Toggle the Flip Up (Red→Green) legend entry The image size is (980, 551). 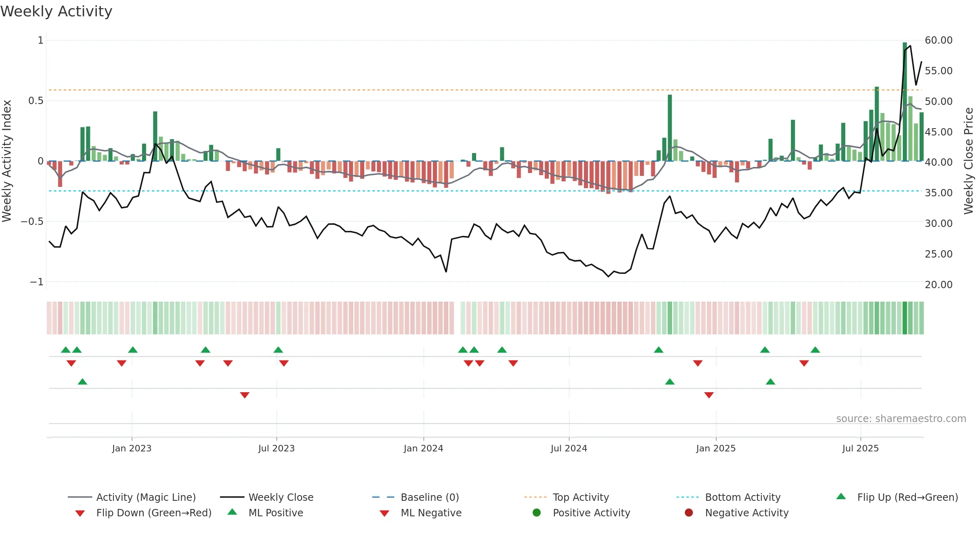click(897, 497)
